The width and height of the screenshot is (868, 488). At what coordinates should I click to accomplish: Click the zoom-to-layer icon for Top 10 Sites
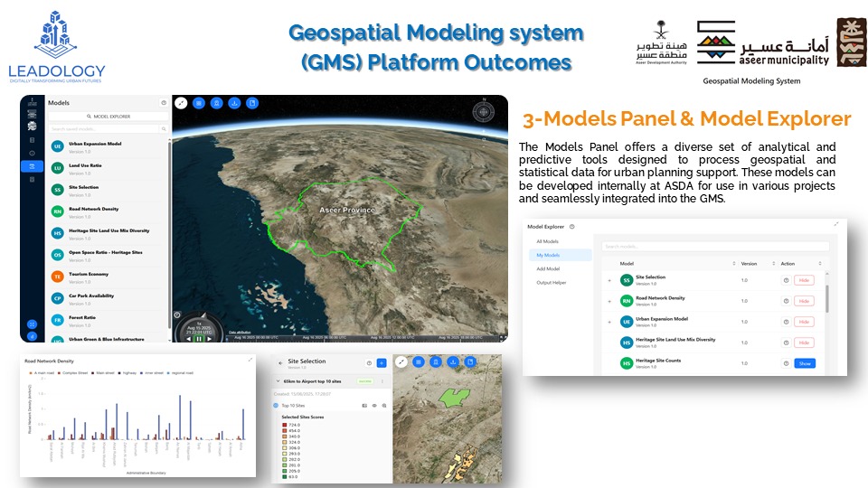pyautogui.click(x=383, y=406)
